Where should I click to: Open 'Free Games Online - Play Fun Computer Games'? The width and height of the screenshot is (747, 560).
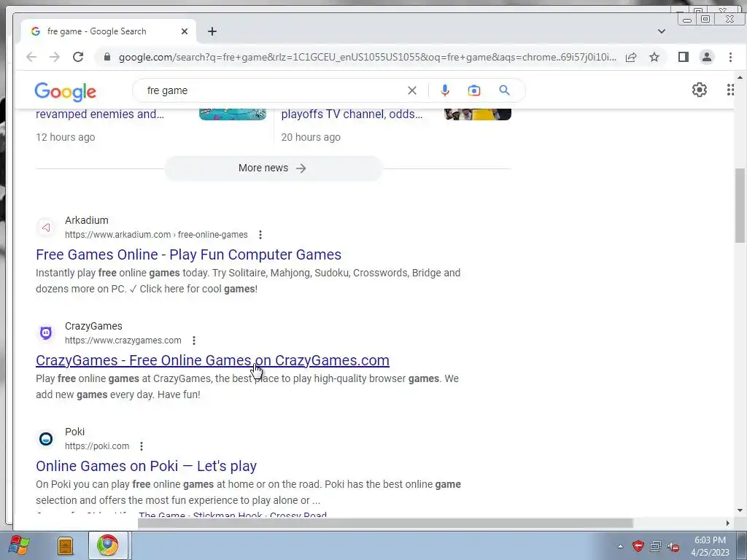pyautogui.click(x=189, y=254)
